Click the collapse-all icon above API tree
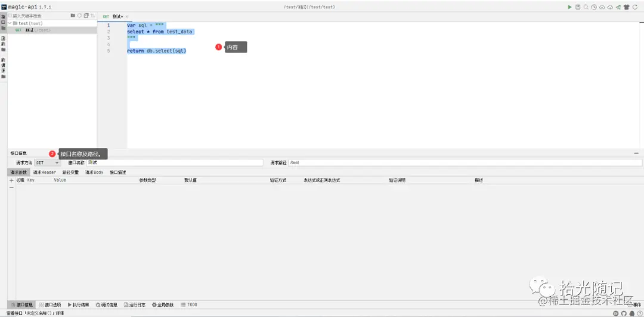The image size is (644, 317). coord(86,15)
